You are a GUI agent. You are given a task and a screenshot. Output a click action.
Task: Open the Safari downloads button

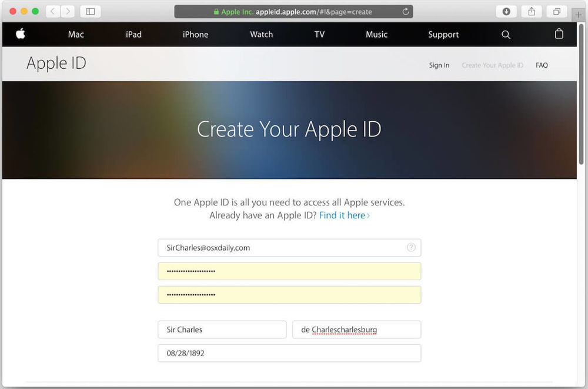[x=506, y=11]
